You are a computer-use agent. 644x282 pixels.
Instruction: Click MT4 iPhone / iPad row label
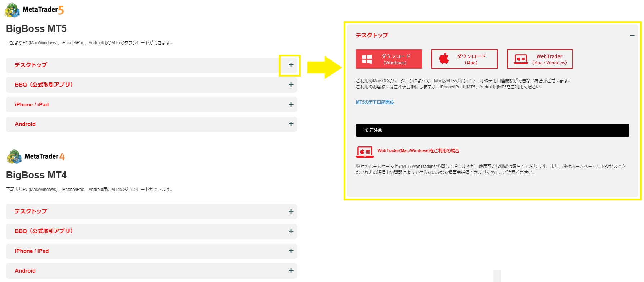(32, 251)
